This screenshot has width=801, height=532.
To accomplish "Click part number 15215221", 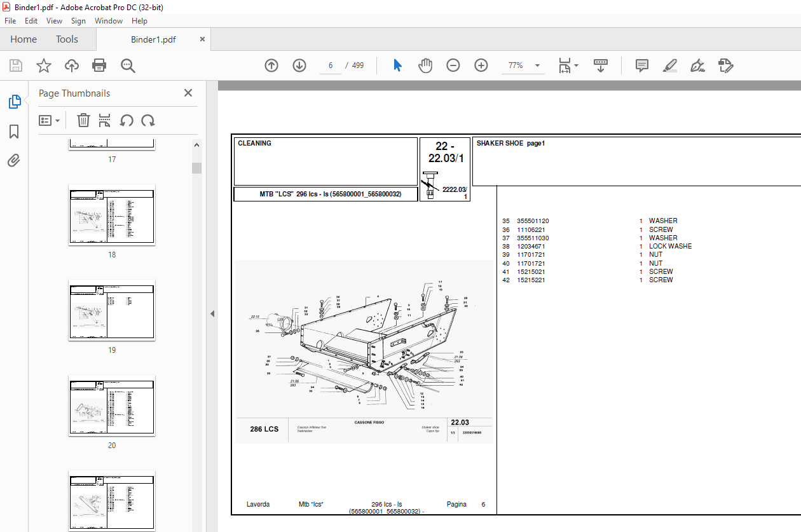I will (x=531, y=280).
